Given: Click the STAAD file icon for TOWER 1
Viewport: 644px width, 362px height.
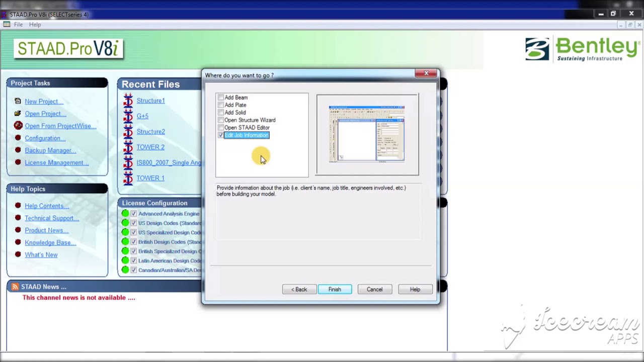Looking at the screenshot, I should coord(128,178).
